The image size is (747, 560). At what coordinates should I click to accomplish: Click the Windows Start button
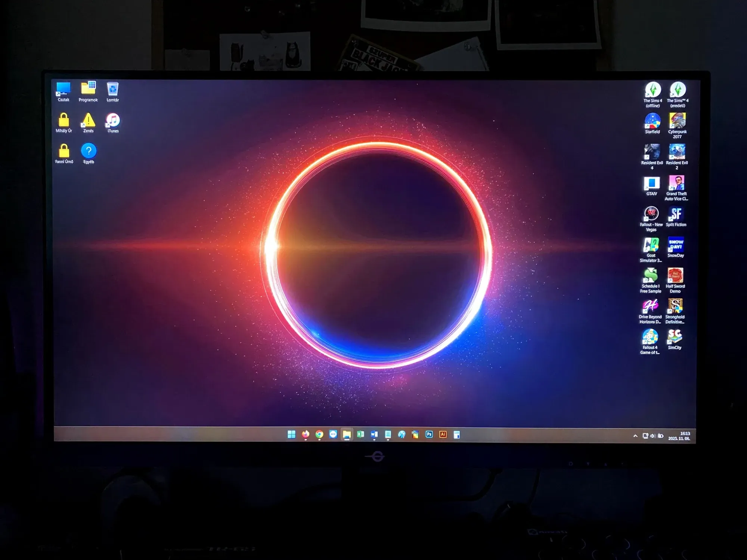pyautogui.click(x=292, y=434)
